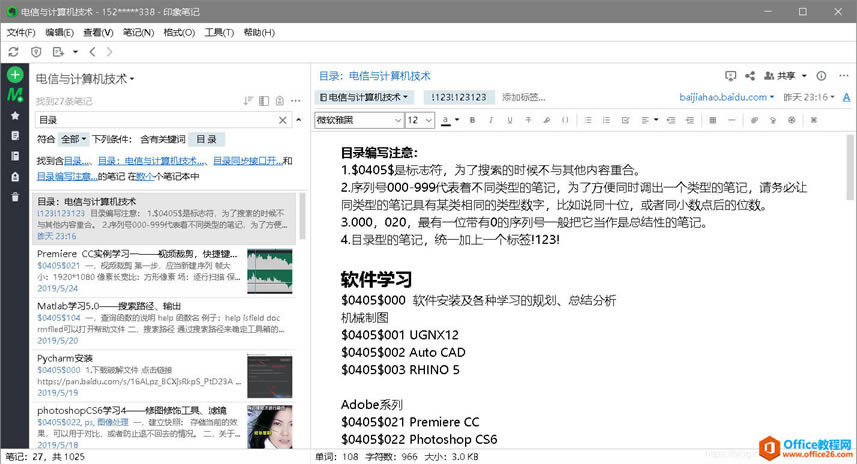Follow the 目录编写注意... link

pyautogui.click(x=67, y=177)
